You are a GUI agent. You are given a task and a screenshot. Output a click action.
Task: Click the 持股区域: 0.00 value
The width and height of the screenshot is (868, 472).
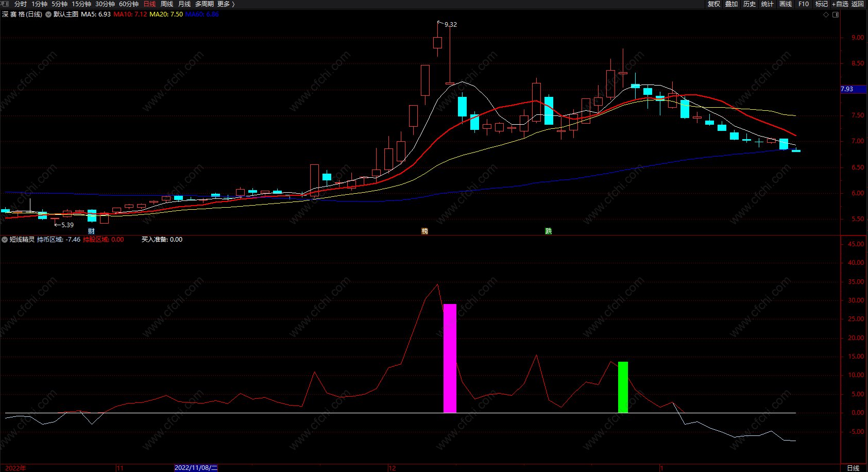click(x=104, y=240)
